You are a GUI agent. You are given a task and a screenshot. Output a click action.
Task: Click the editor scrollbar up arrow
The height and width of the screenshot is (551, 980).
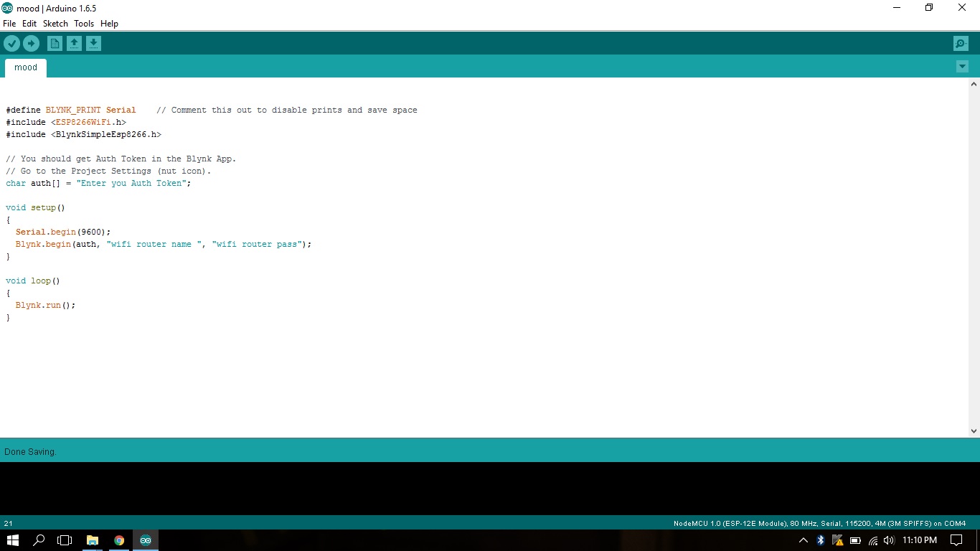click(974, 83)
